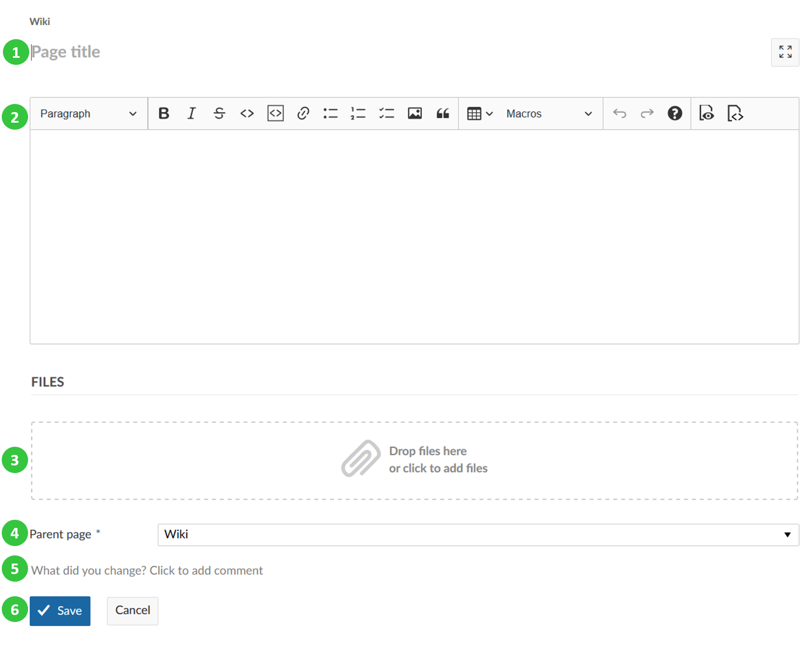
Task: Switch to the source code view
Action: click(735, 113)
